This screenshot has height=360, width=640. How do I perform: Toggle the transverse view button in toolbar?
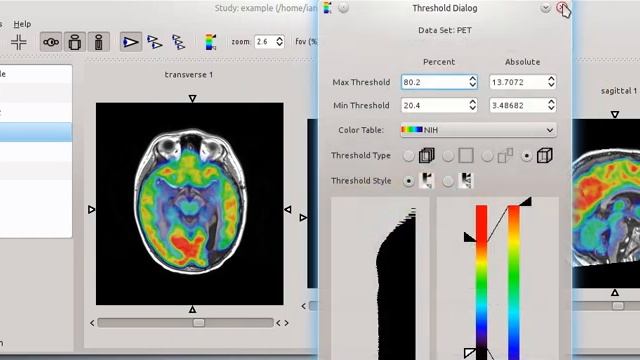51,42
